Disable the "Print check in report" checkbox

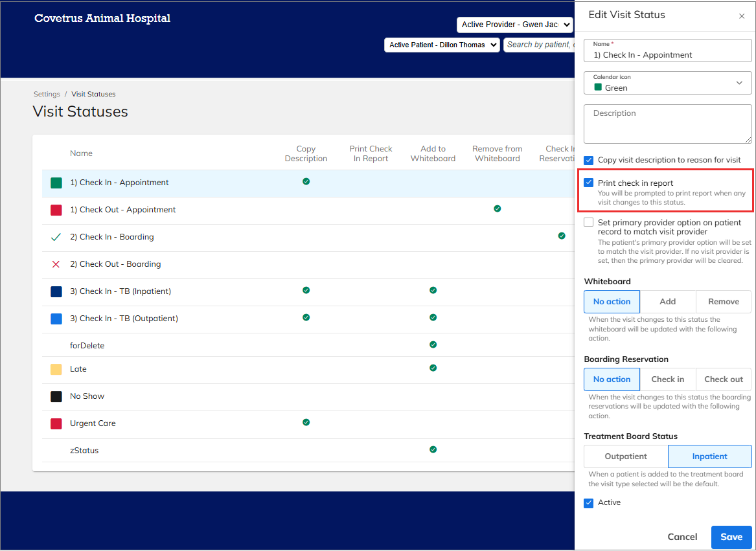click(x=588, y=182)
